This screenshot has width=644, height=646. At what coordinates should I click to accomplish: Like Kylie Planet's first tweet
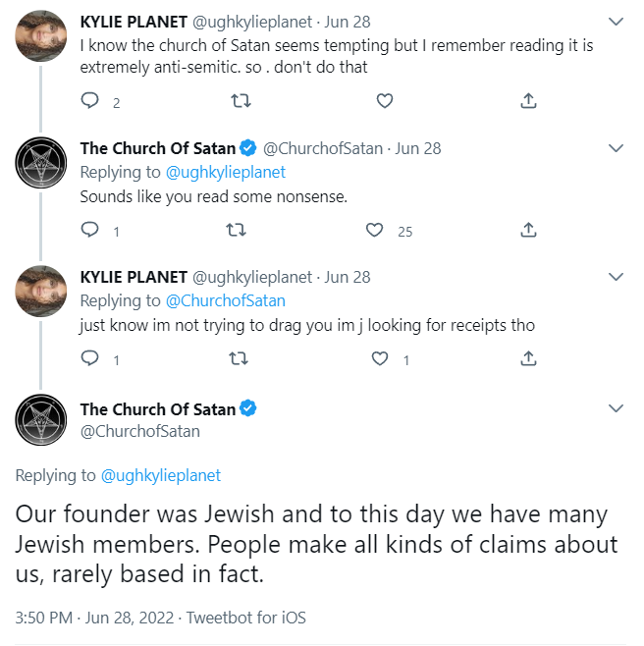coord(385,100)
